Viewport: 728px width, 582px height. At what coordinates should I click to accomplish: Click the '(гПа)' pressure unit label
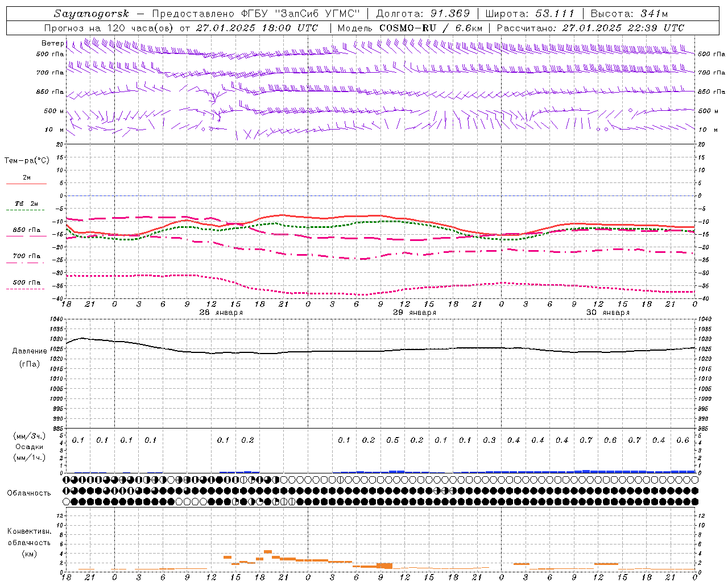30,364
